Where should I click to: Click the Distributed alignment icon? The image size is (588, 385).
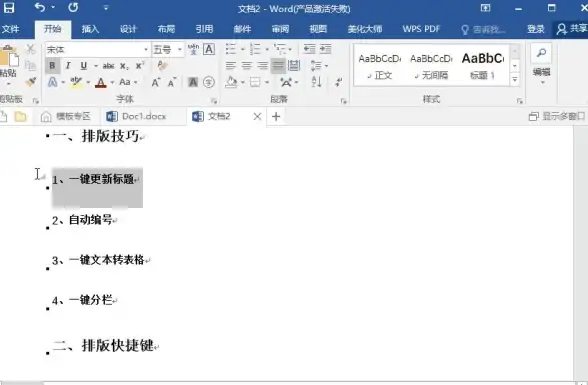(294, 66)
